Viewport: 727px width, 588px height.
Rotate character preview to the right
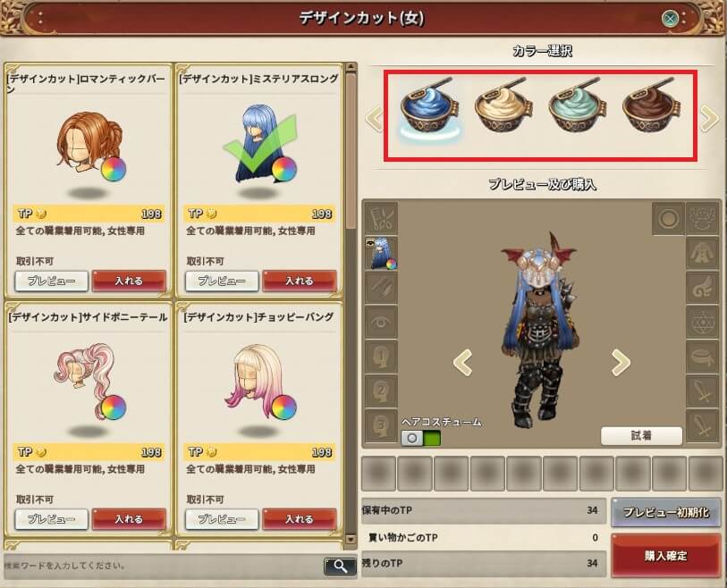tap(621, 362)
